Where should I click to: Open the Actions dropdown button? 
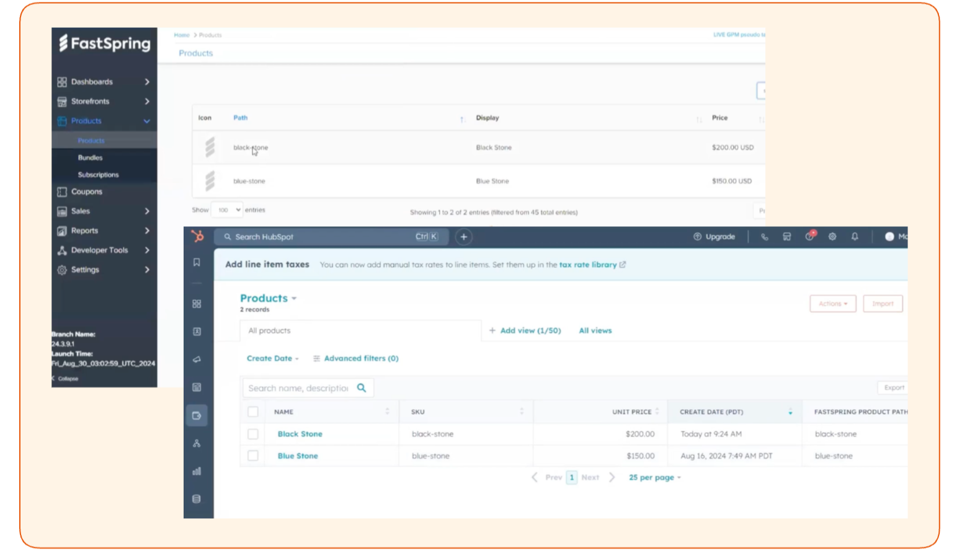pos(833,304)
